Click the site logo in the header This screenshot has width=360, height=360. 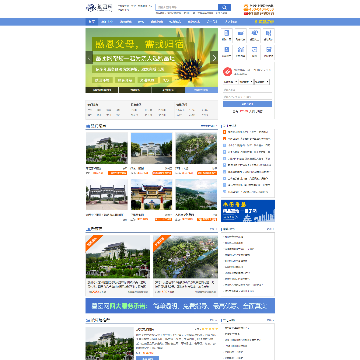99,8
